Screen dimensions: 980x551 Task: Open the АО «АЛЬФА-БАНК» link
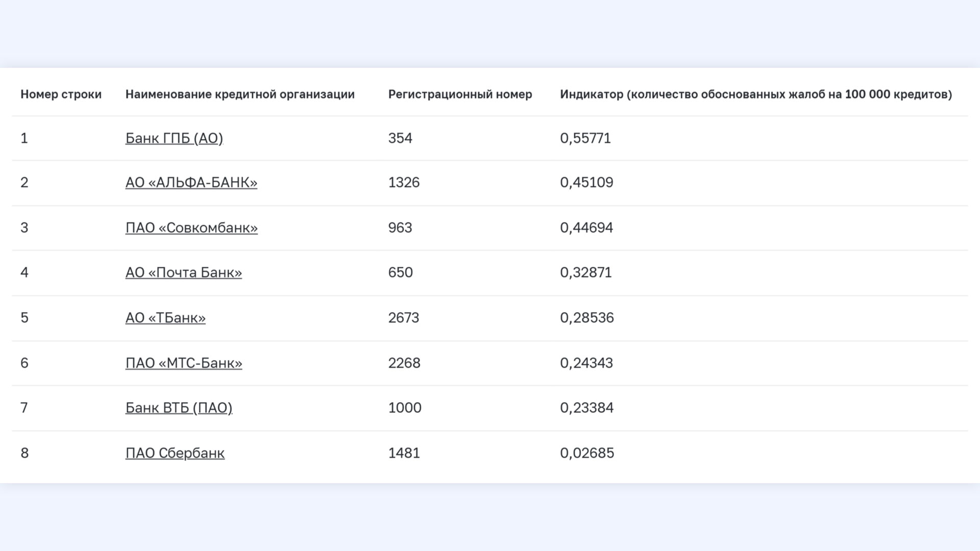point(191,183)
